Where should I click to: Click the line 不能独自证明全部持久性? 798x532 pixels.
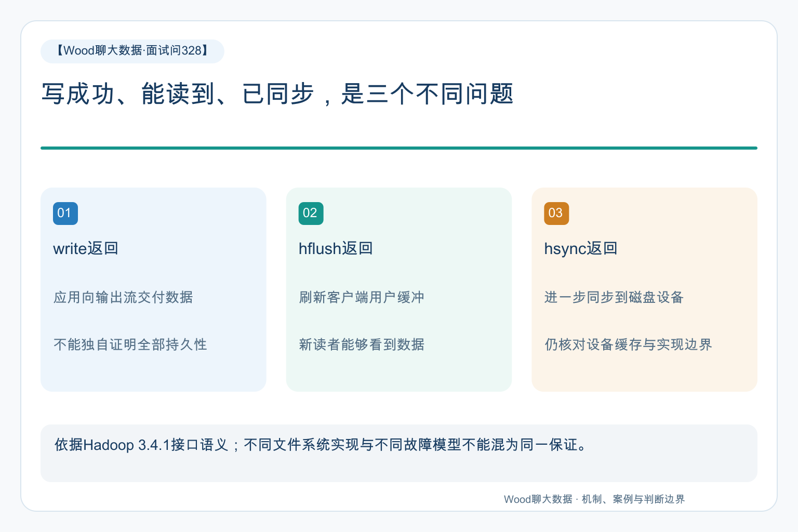click(130, 344)
